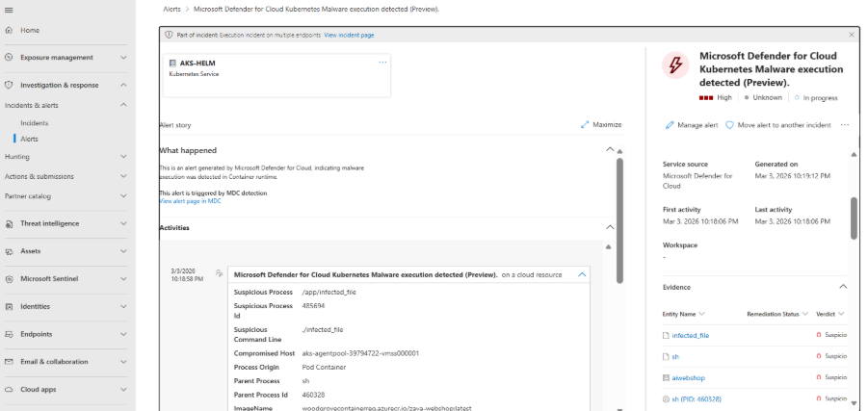This screenshot has width=868, height=411.
Task: Collapse the malware execution activity card
Action: (x=582, y=274)
